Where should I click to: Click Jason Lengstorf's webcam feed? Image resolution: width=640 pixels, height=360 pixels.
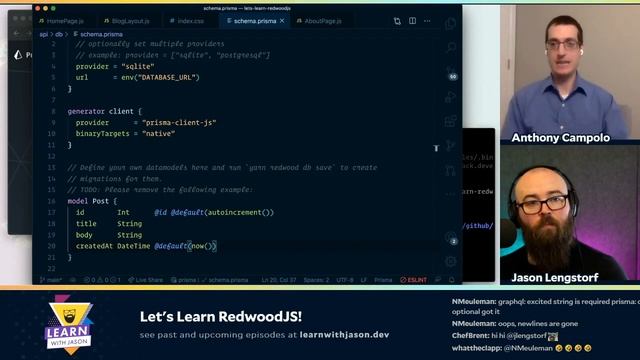570,214
